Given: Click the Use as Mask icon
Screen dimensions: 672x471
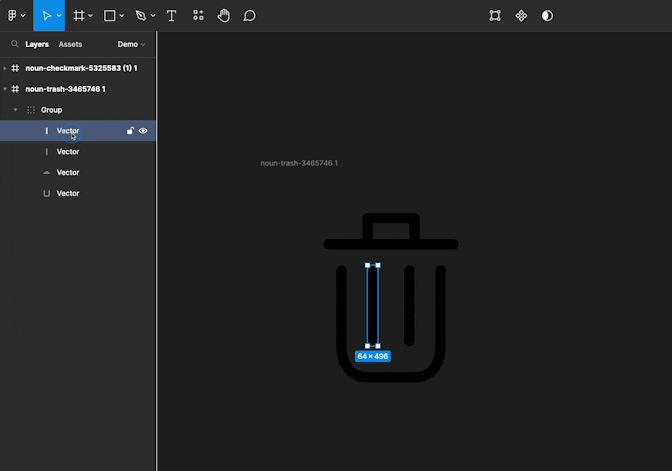Looking at the screenshot, I should coord(547,16).
